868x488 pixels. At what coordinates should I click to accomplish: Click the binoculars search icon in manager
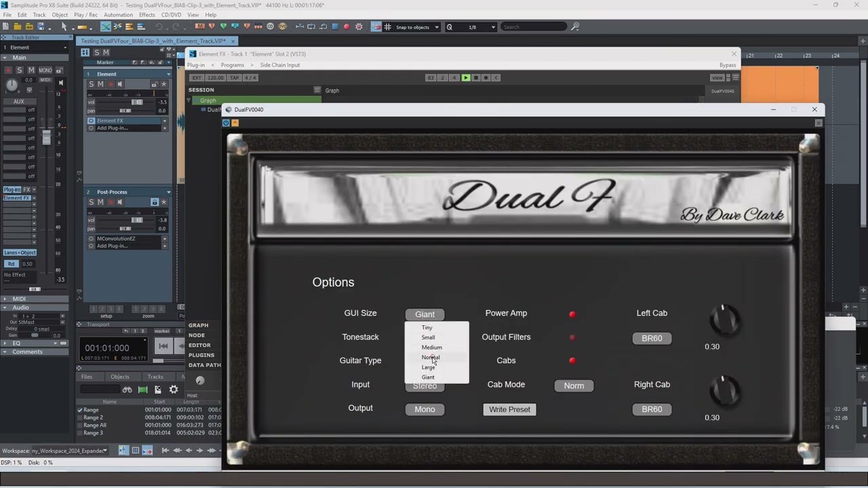coord(127,390)
